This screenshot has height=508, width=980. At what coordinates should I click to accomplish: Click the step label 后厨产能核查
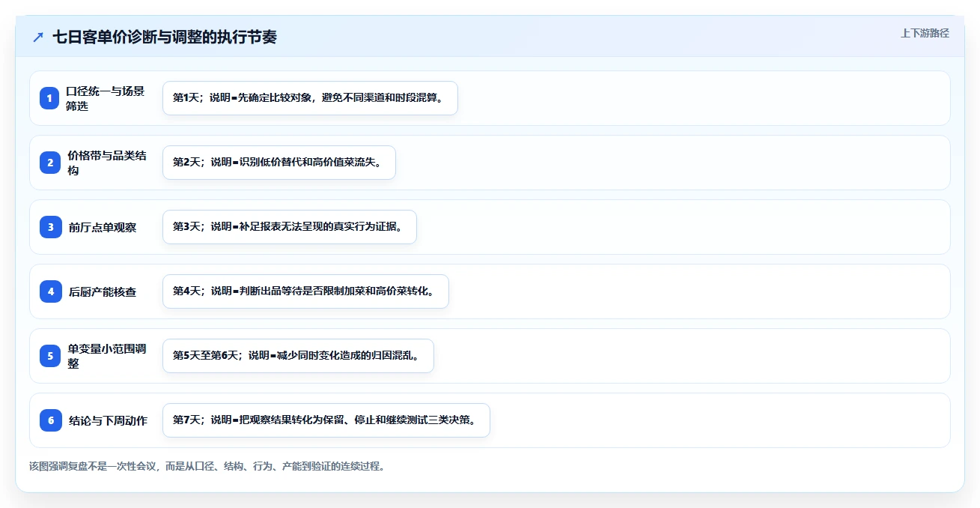click(x=103, y=291)
